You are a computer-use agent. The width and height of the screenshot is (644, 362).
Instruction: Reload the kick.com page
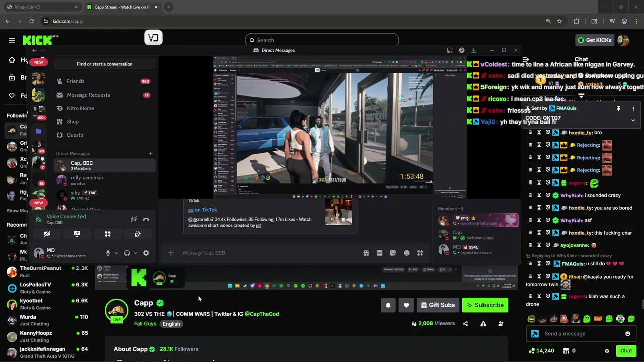tap(31, 21)
